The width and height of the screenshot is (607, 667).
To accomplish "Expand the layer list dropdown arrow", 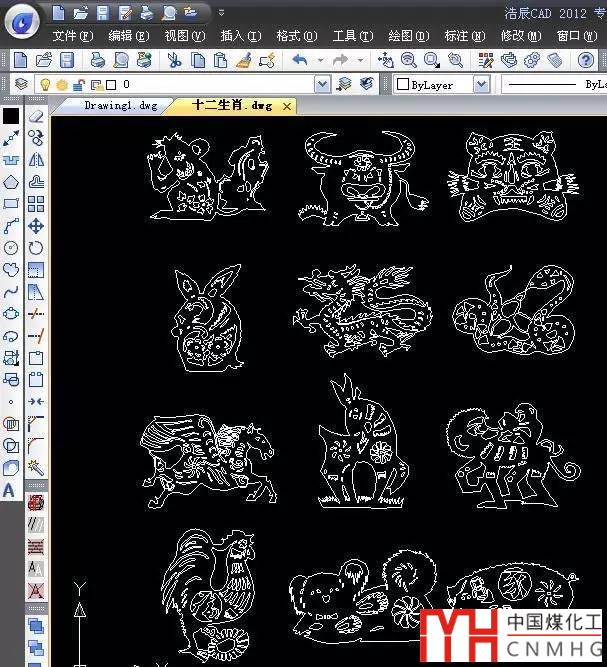I will pyautogui.click(x=322, y=85).
